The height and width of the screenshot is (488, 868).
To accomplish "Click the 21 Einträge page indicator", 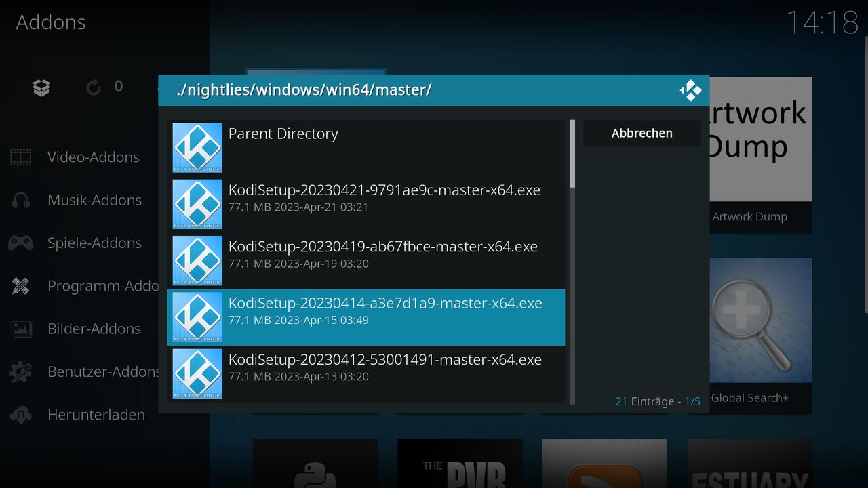I will pos(658,401).
